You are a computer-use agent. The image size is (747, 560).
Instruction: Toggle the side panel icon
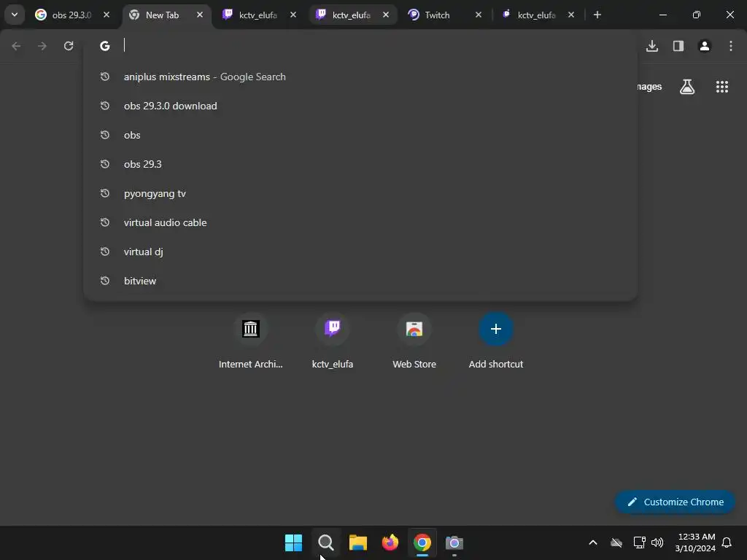(x=678, y=46)
